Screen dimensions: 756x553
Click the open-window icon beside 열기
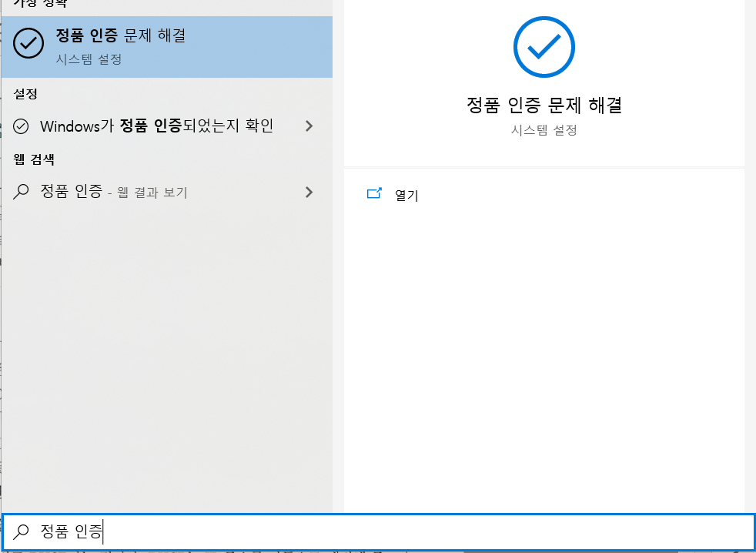pyautogui.click(x=374, y=193)
